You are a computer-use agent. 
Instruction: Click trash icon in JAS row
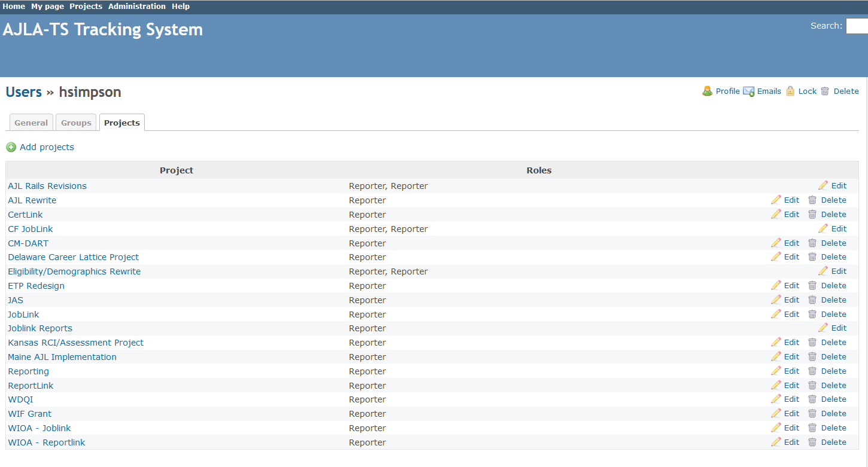(812, 300)
